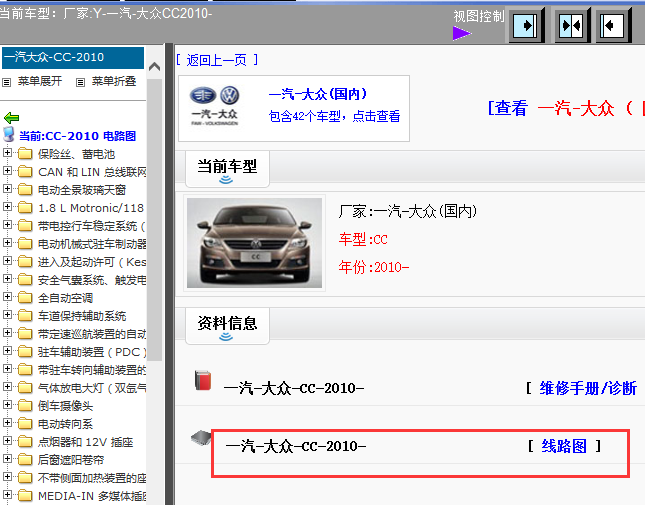Click the view control left-arrow panel icon
The height and width of the screenshot is (505, 645).
pos(613,26)
